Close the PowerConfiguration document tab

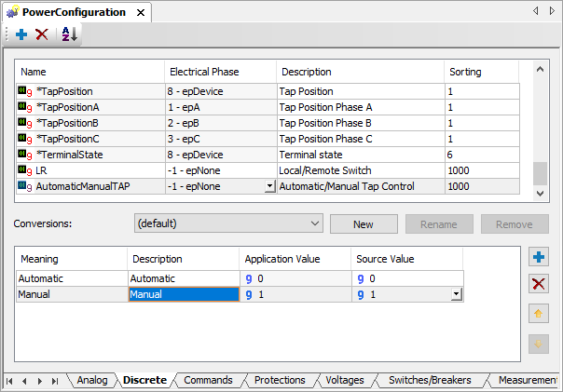pyautogui.click(x=141, y=12)
